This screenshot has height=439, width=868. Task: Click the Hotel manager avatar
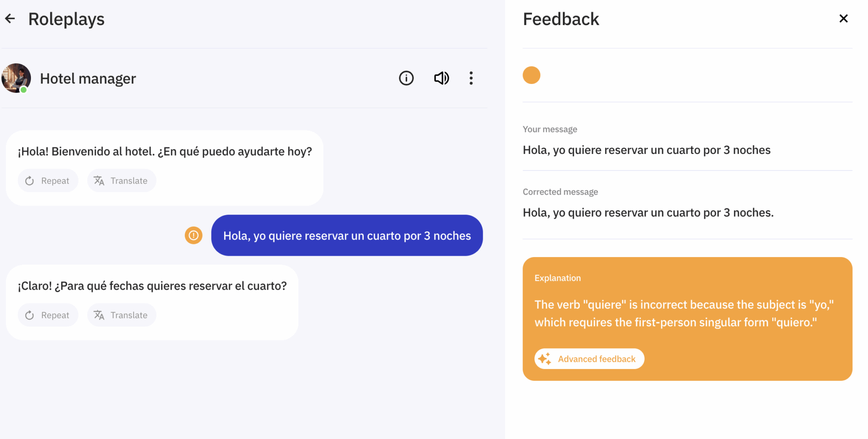point(16,78)
